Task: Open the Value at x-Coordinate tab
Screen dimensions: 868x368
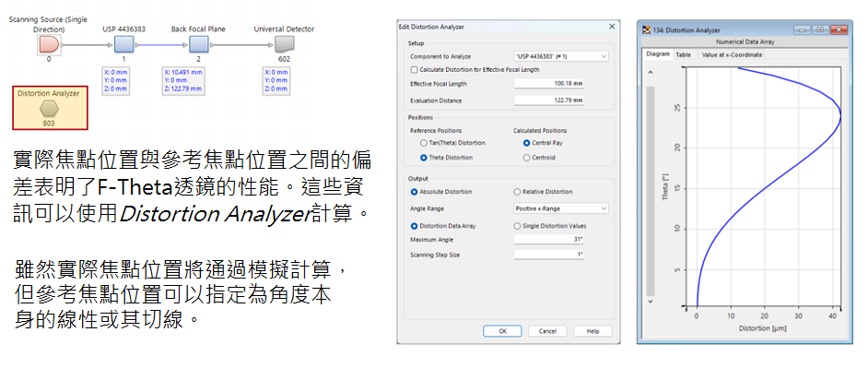Action: coord(732,54)
